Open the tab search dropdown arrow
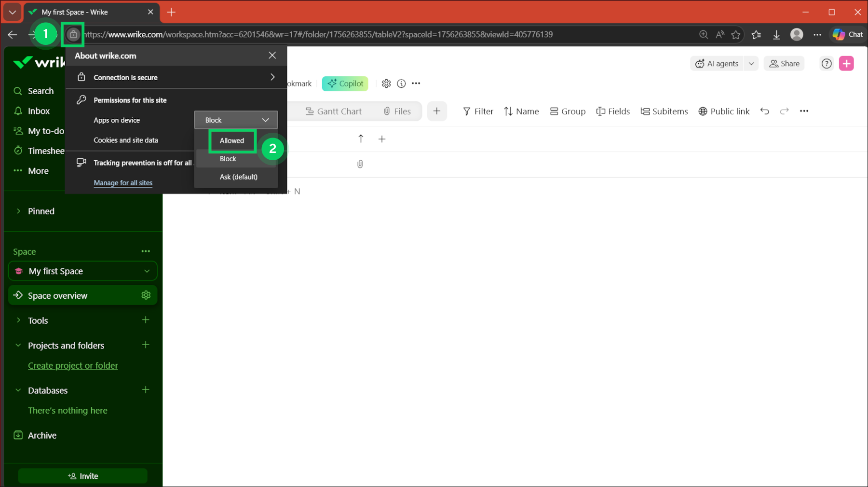 pos(13,12)
